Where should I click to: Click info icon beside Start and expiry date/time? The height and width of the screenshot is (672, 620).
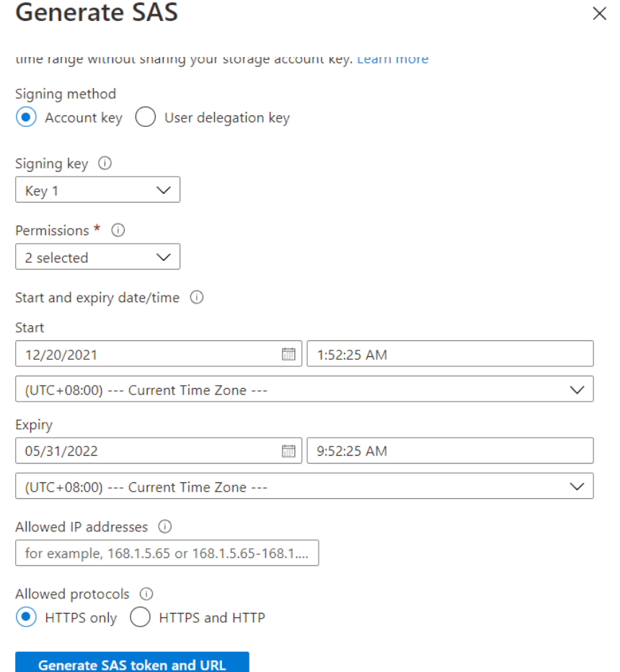[196, 298]
